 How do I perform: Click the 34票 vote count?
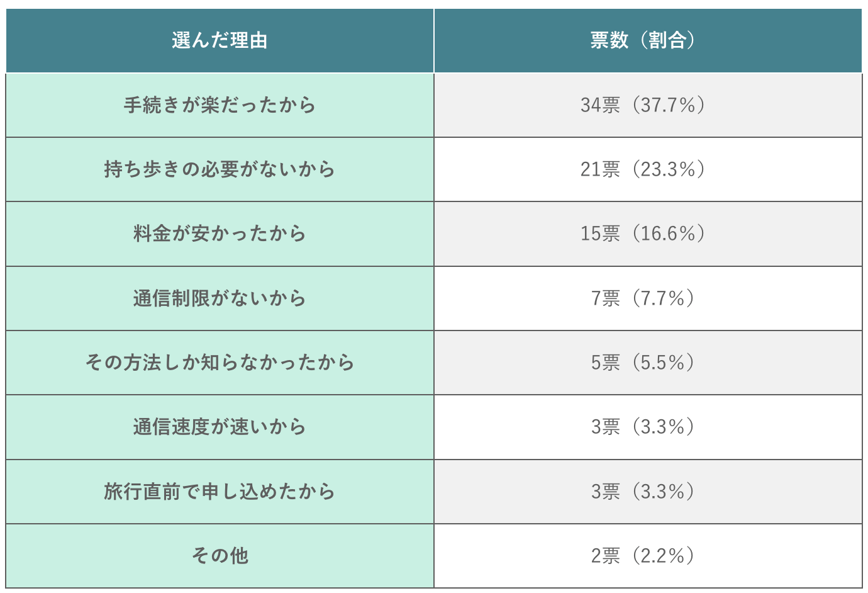pyautogui.click(x=600, y=105)
